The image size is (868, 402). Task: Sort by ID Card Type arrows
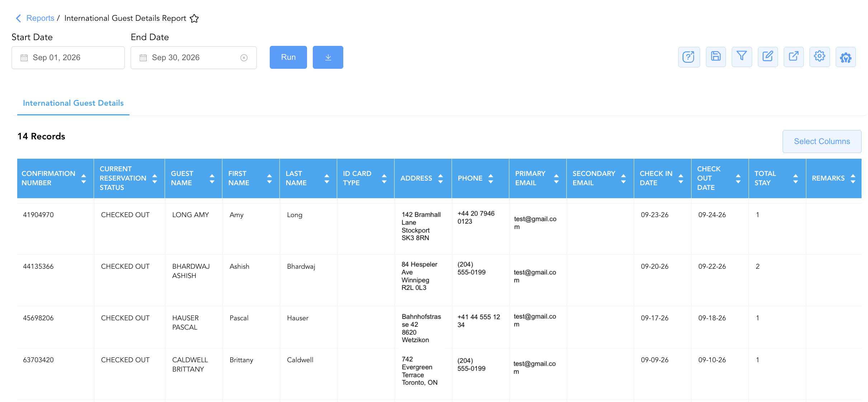[384, 178]
